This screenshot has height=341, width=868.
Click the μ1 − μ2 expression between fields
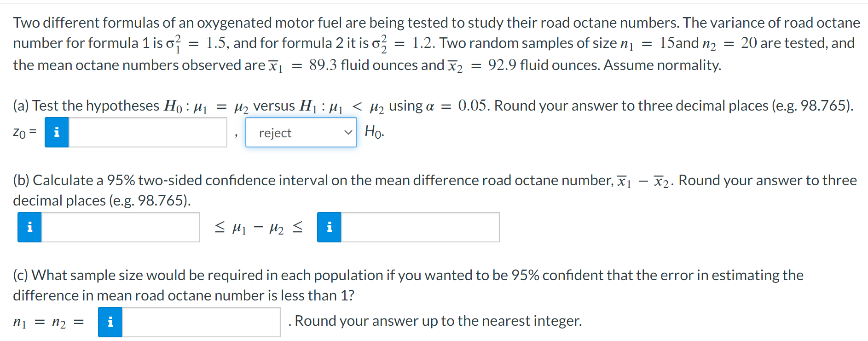click(x=259, y=227)
